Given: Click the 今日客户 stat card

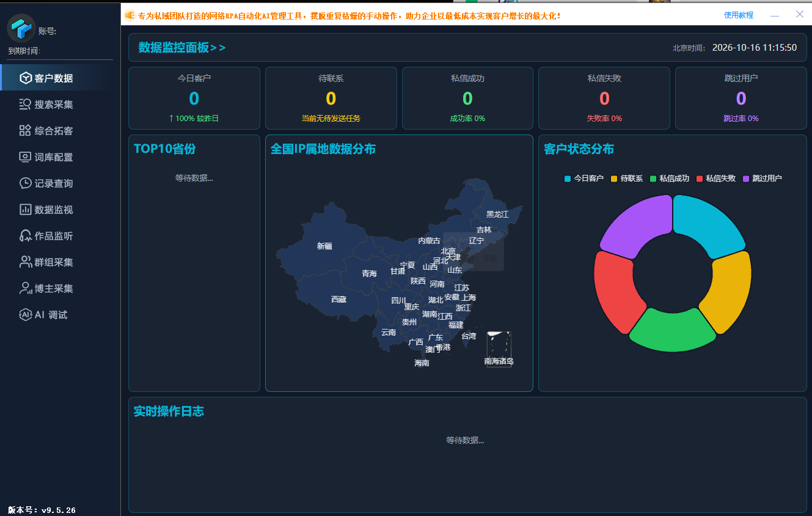Looking at the screenshot, I should [x=194, y=98].
